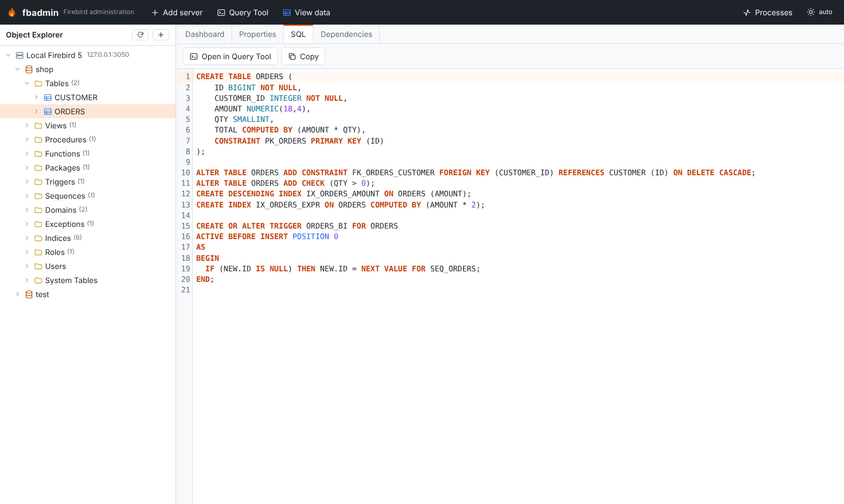This screenshot has width=844, height=504.
Task: Expand the Functions folder chevron
Action: pos(27,154)
